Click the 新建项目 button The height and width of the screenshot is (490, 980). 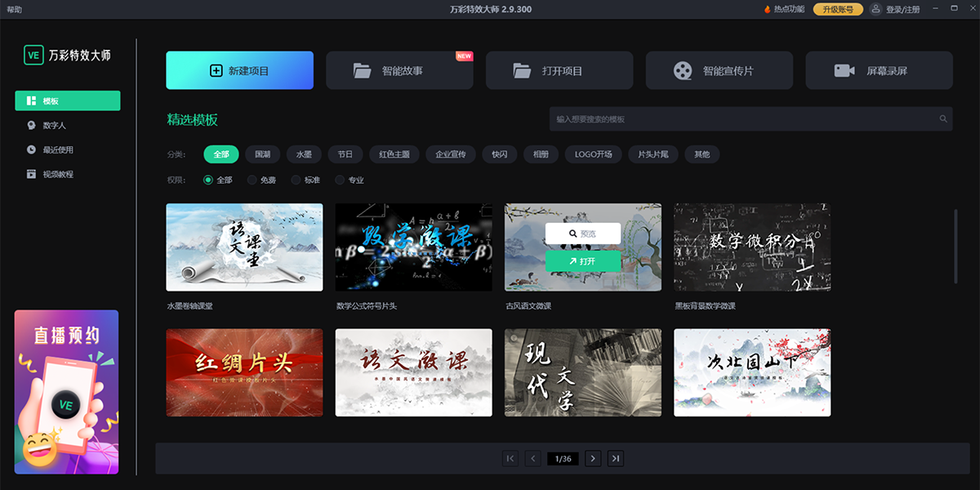pos(239,70)
